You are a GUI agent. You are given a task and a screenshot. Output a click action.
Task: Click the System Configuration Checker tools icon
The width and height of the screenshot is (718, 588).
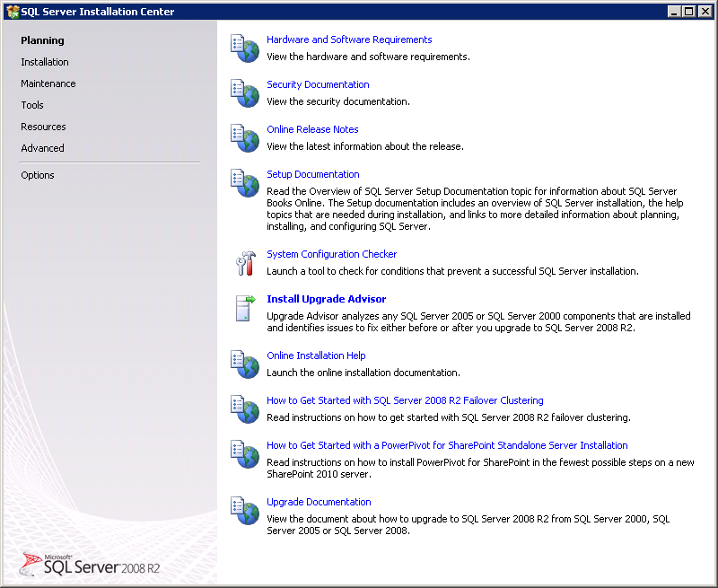click(245, 263)
